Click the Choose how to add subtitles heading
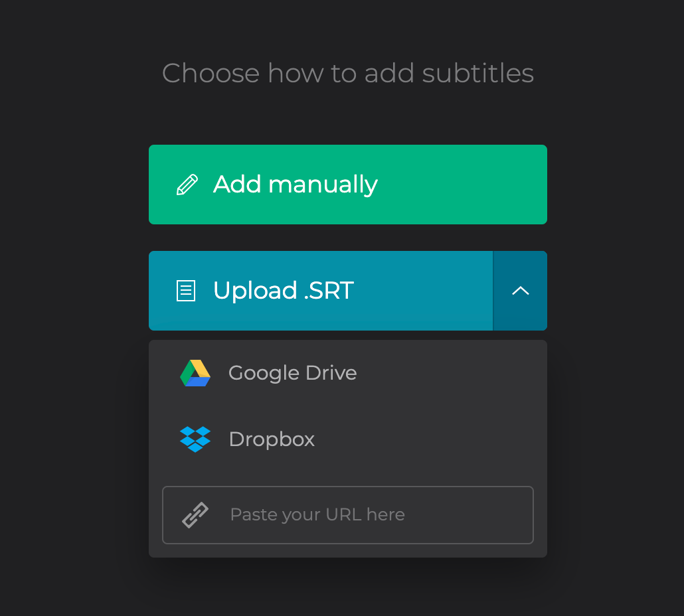 348,73
